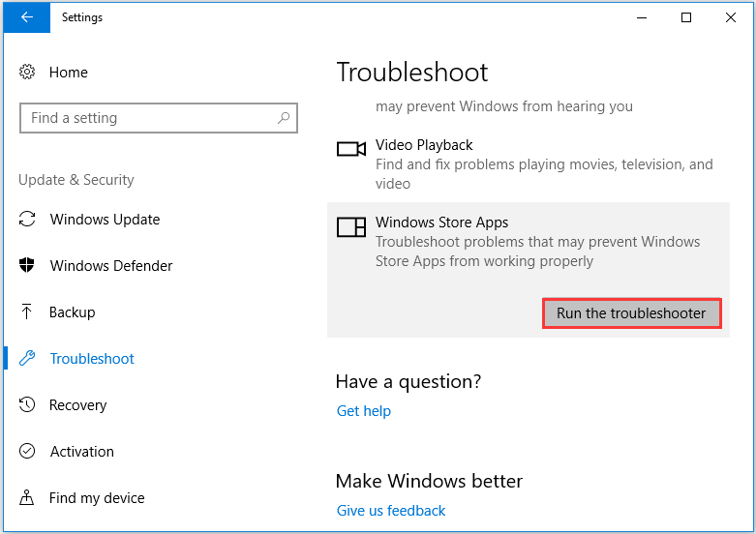This screenshot has width=756, height=534.
Task: Click the Windows Store Apps icon
Action: coord(351,226)
